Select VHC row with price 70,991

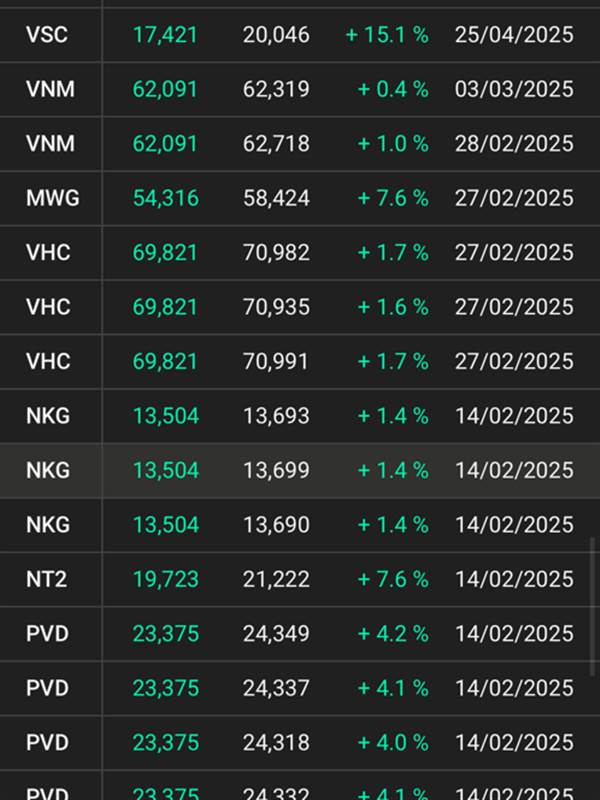pyautogui.click(x=300, y=362)
